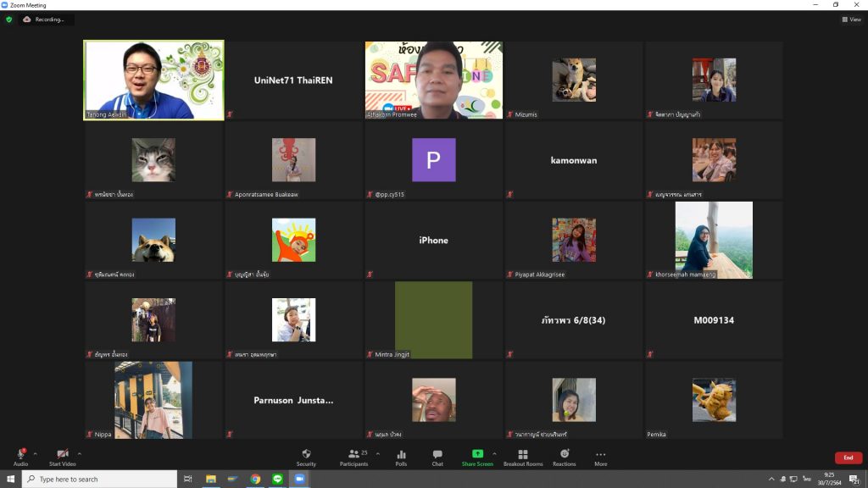The image size is (868, 488).
Task: Open the Security shield icon
Action: tap(306, 455)
